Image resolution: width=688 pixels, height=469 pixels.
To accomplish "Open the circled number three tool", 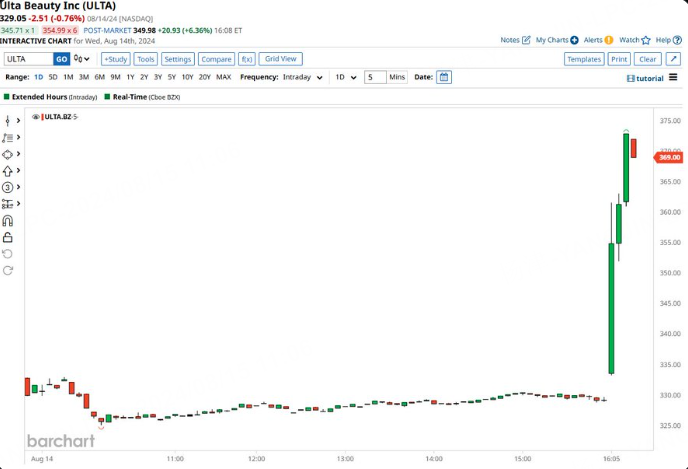I will coord(7,187).
